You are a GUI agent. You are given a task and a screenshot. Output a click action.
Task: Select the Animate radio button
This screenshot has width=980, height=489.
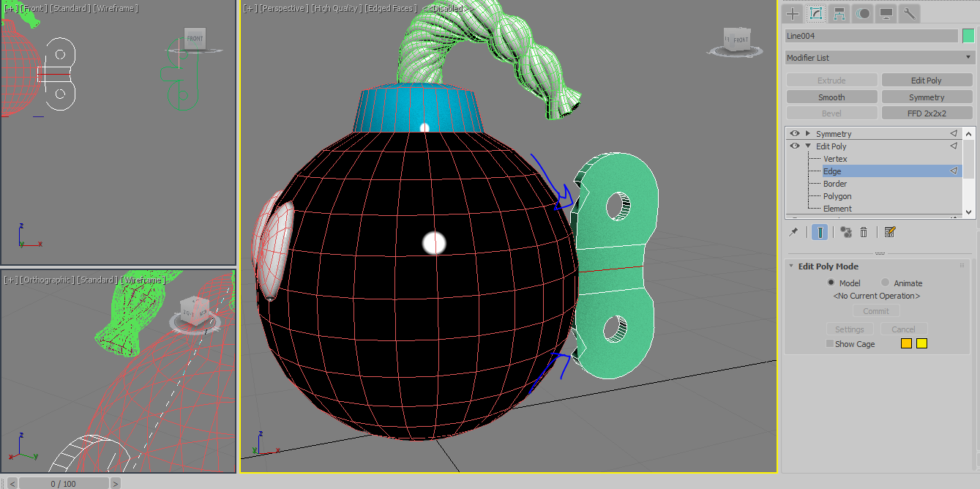point(885,283)
